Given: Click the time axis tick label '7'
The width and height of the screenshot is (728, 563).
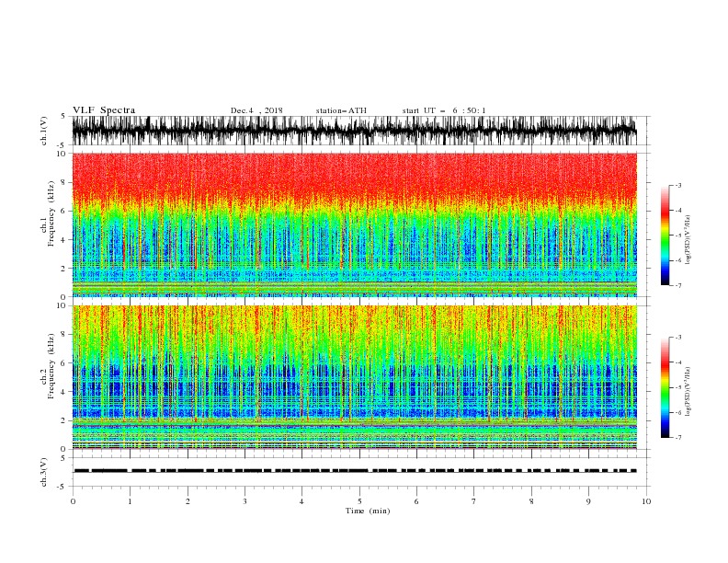Looking at the screenshot, I should (x=474, y=501).
